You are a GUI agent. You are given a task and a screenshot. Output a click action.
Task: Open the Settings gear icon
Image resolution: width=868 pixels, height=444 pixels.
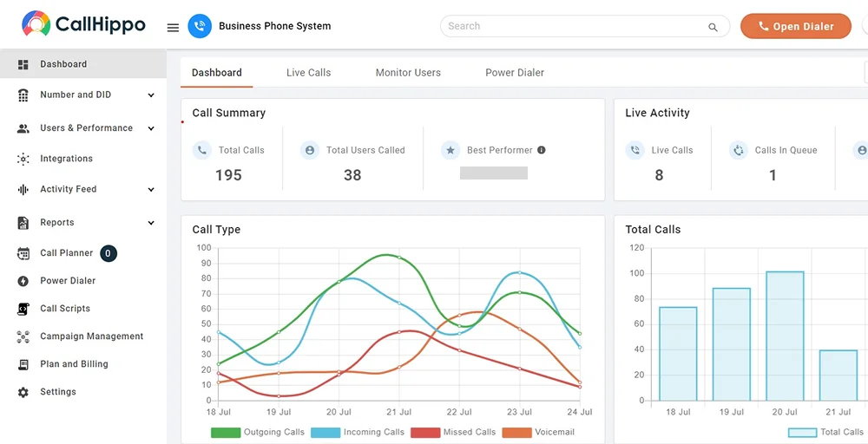point(23,392)
